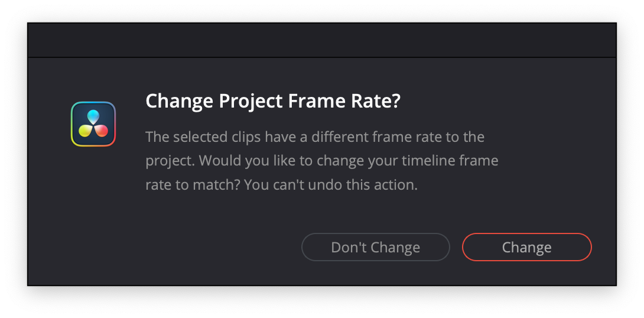Click message line starting "The selected clips"
The width and height of the screenshot is (644, 318).
click(314, 137)
